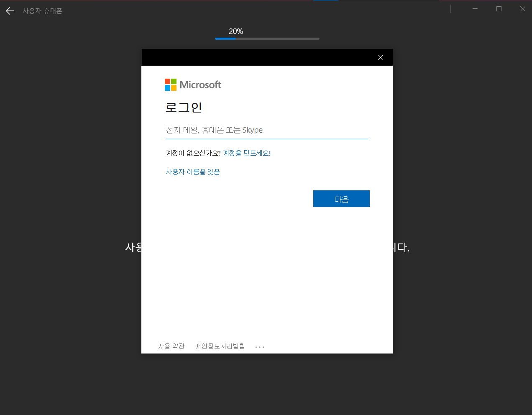Go back using the arrow icon
Viewport: 532px width, 415px height.
[x=10, y=11]
